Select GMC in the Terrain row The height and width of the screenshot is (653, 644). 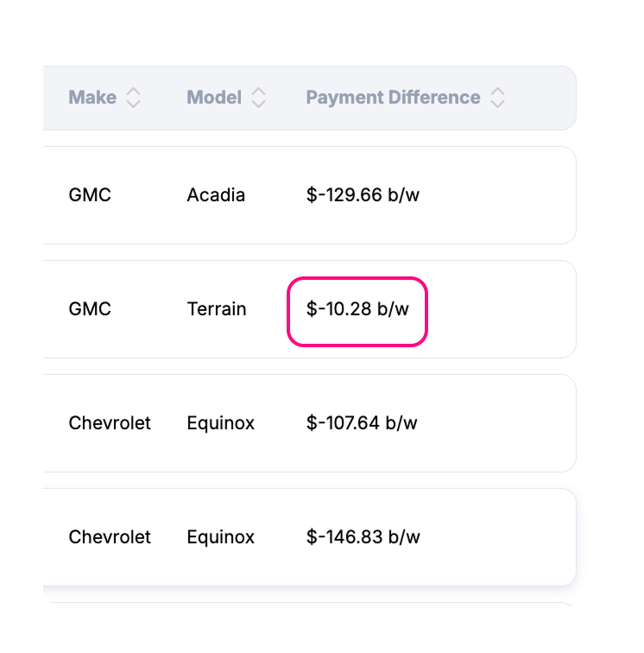pos(90,309)
